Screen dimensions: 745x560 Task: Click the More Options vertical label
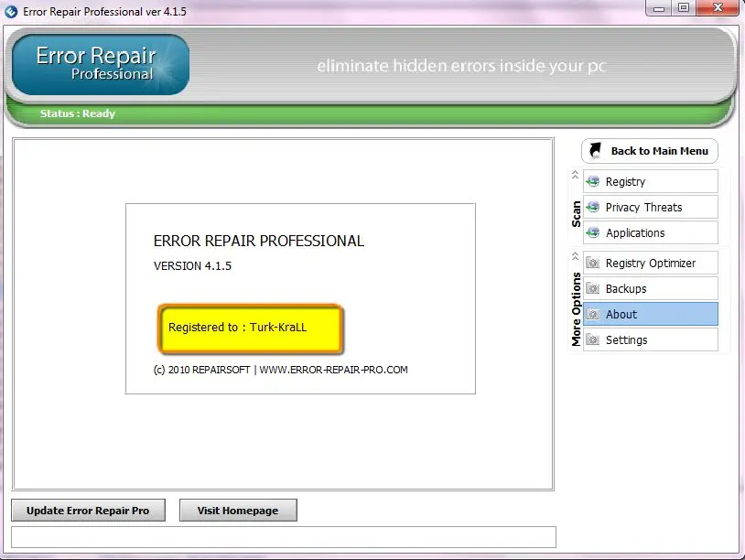576,309
